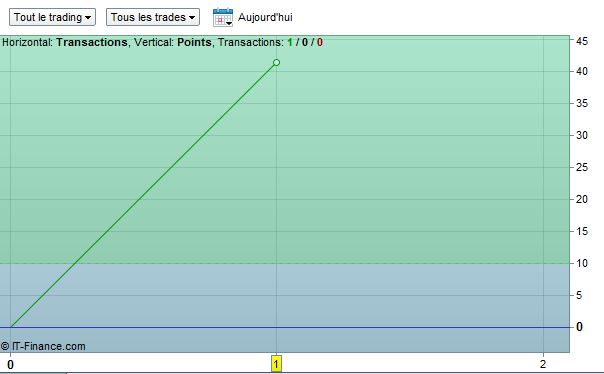Open the 'Tous les trades' dropdown
The width and height of the screenshot is (604, 374).
tap(153, 17)
